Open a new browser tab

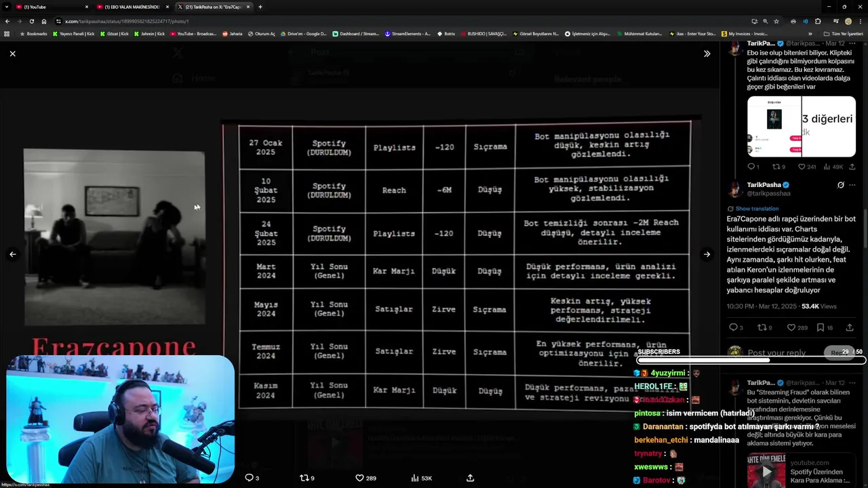coord(260,7)
